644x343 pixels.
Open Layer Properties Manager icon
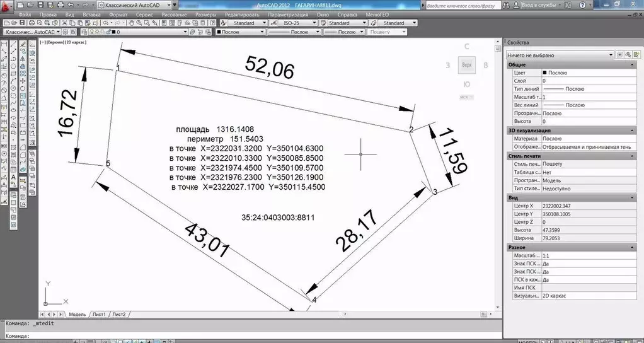coord(84,32)
